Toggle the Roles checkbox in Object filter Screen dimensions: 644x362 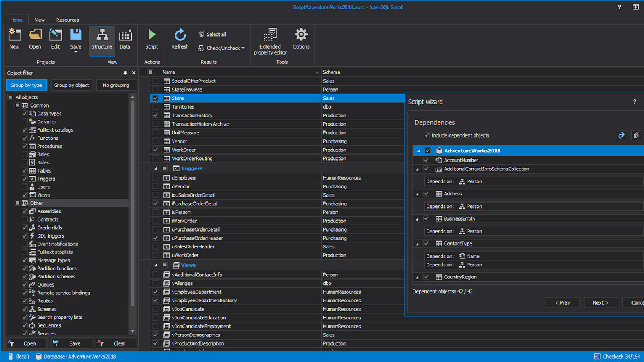(x=25, y=155)
